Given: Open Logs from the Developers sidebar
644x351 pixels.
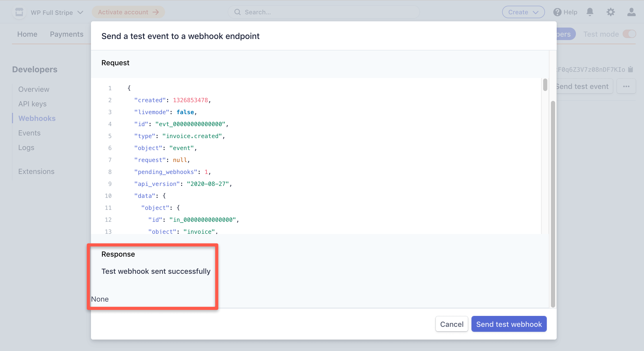Looking at the screenshot, I should point(26,147).
